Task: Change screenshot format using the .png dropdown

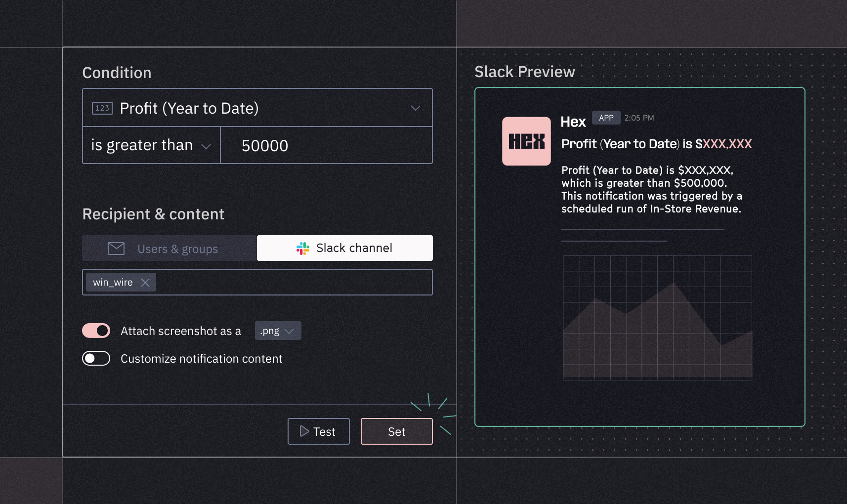Action: point(278,331)
